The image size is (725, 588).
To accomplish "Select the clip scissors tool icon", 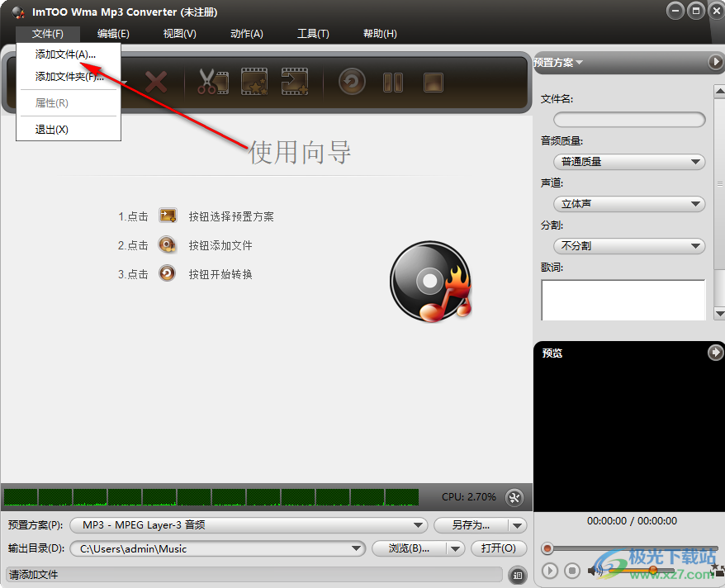I will tap(213, 82).
